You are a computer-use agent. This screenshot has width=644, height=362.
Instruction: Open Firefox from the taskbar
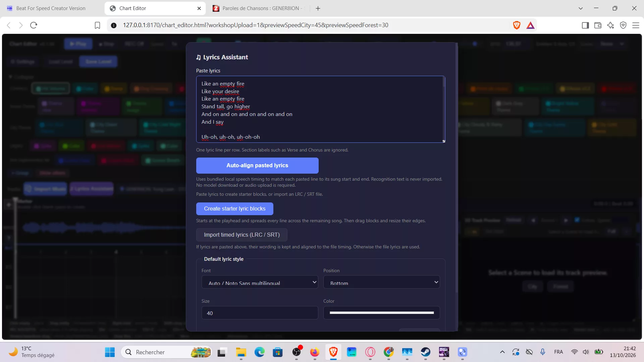tap(315, 352)
